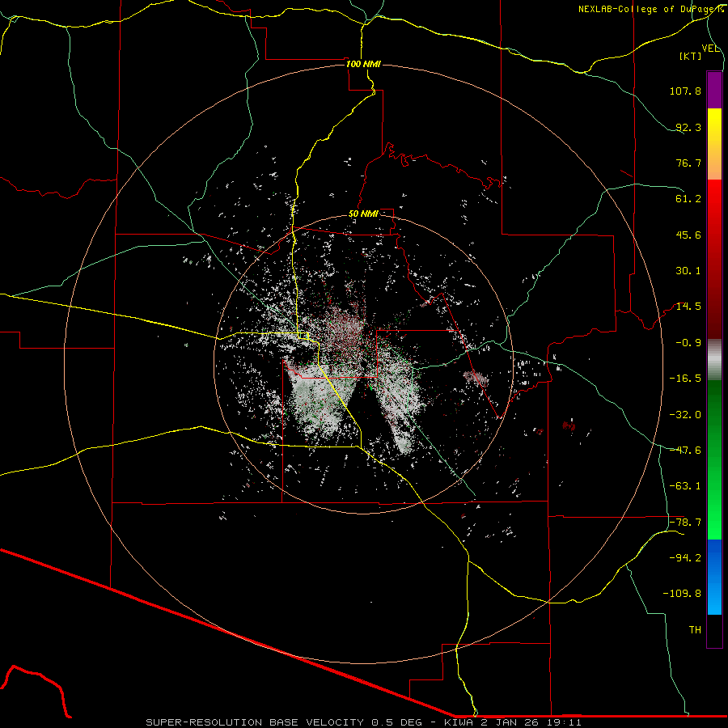728x728 pixels.
Task: Select the -47.6 velocity scale value
Action: [685, 451]
